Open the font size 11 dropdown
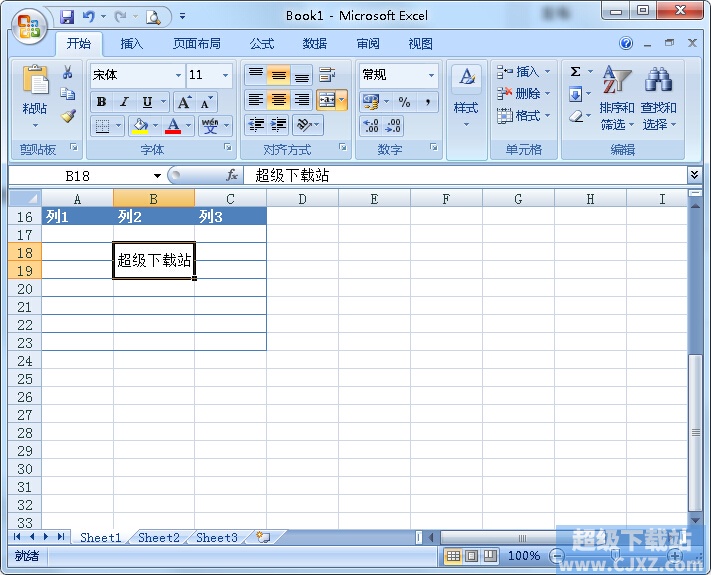The height and width of the screenshot is (575, 711). coord(225,75)
